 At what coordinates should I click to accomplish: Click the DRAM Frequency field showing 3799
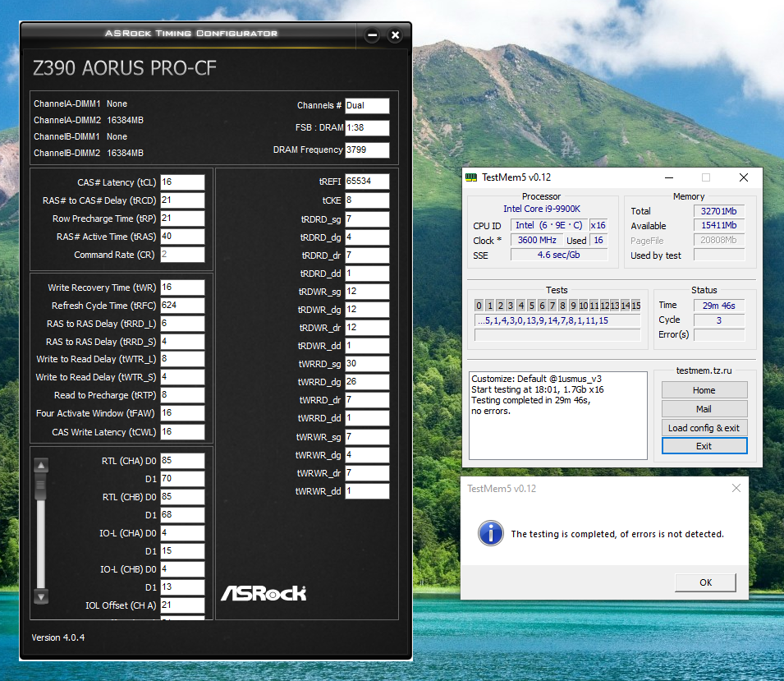[x=367, y=150]
